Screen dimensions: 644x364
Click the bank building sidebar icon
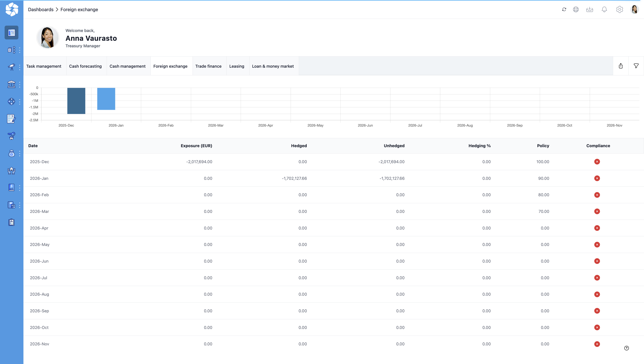pyautogui.click(x=11, y=84)
